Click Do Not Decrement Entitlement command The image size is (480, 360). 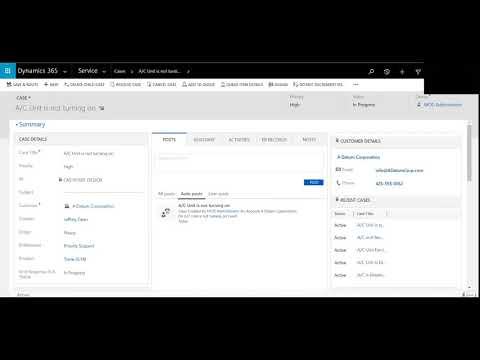click(318, 84)
